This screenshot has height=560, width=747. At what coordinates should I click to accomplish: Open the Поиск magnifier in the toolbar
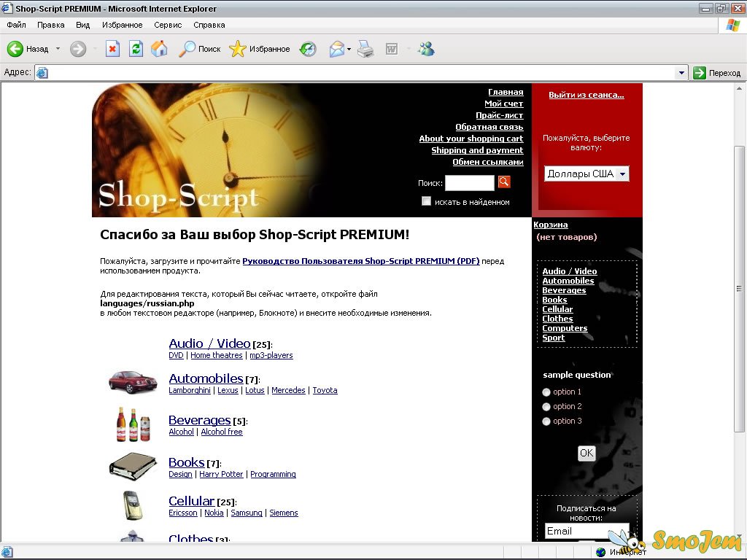(187, 49)
